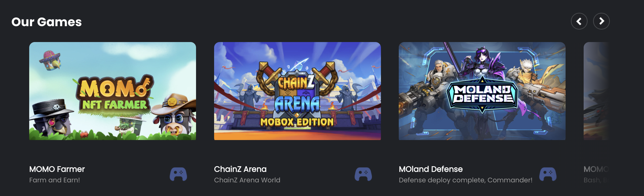The width and height of the screenshot is (644, 196).
Task: Open the MOMO NFT Farmer game banner
Action: click(x=113, y=91)
